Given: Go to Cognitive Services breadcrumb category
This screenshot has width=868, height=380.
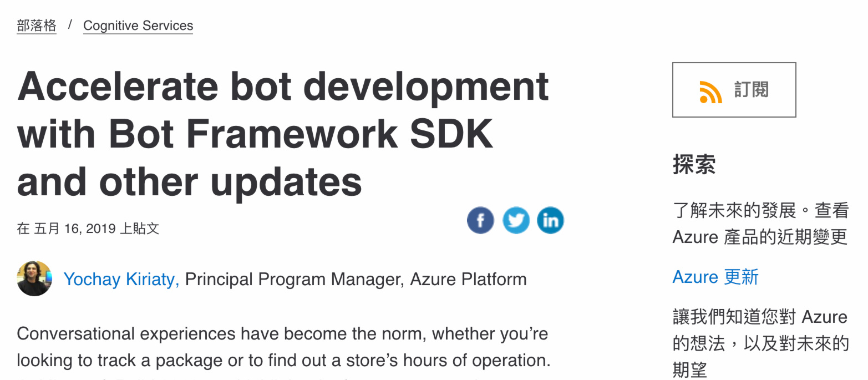Looking at the screenshot, I should (x=138, y=26).
